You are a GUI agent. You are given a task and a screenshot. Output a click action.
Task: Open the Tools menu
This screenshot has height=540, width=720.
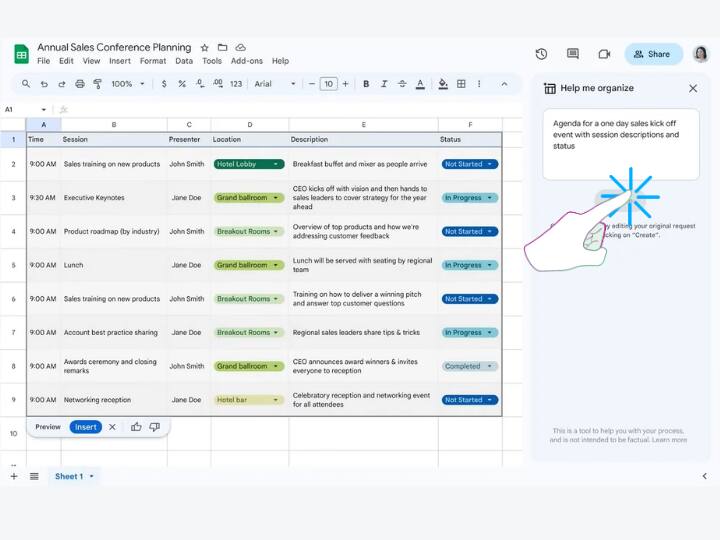(x=212, y=61)
